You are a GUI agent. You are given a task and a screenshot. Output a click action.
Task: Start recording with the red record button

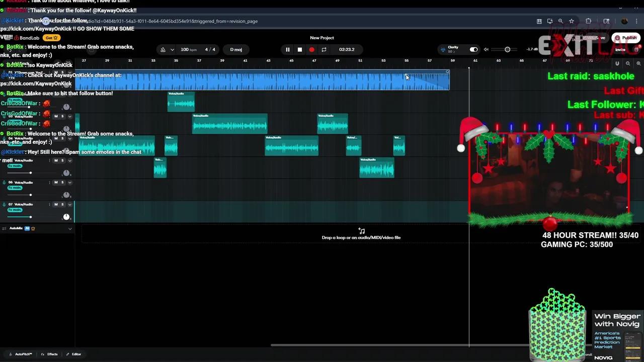tap(311, 49)
